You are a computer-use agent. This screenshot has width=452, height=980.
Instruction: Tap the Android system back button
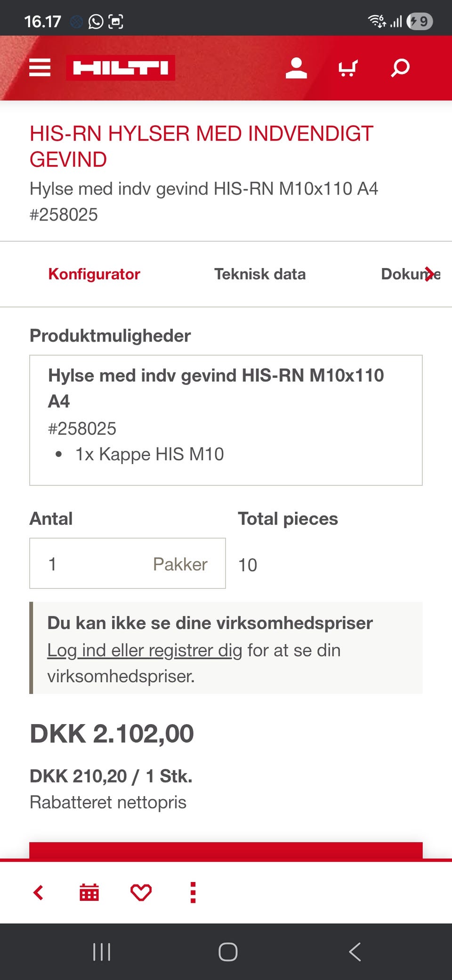[x=355, y=952]
